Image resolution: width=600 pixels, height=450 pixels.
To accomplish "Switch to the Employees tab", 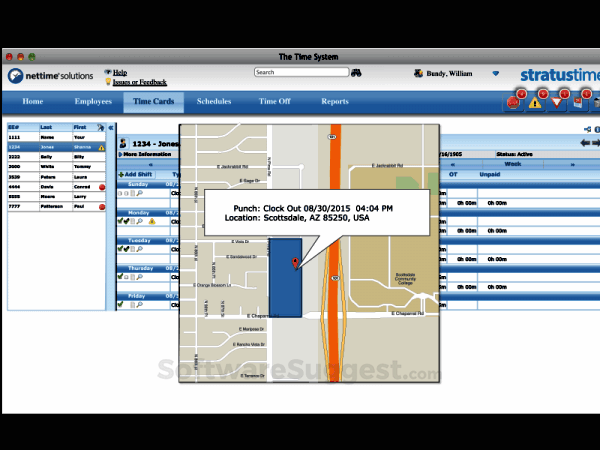I will pos(93,102).
